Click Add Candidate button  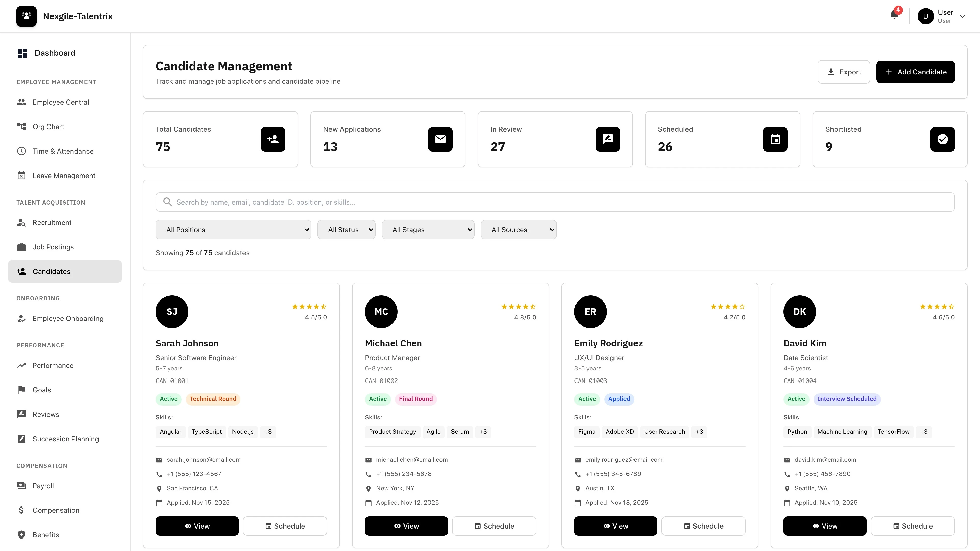915,72
